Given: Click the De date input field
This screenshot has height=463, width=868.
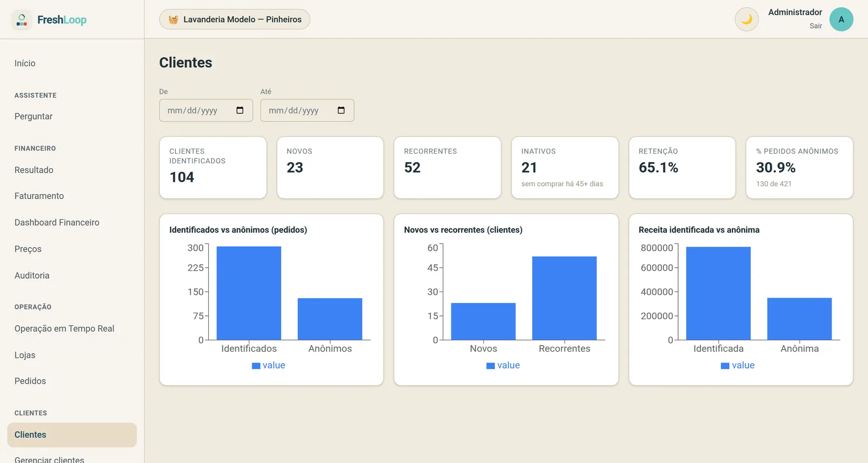Looking at the screenshot, I should coord(206,110).
